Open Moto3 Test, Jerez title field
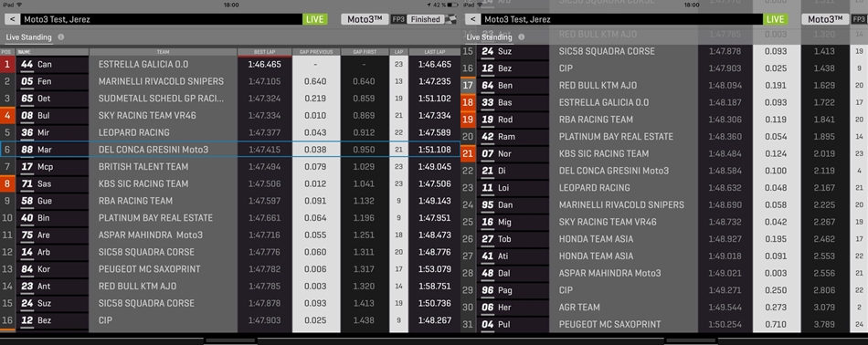 point(163,19)
